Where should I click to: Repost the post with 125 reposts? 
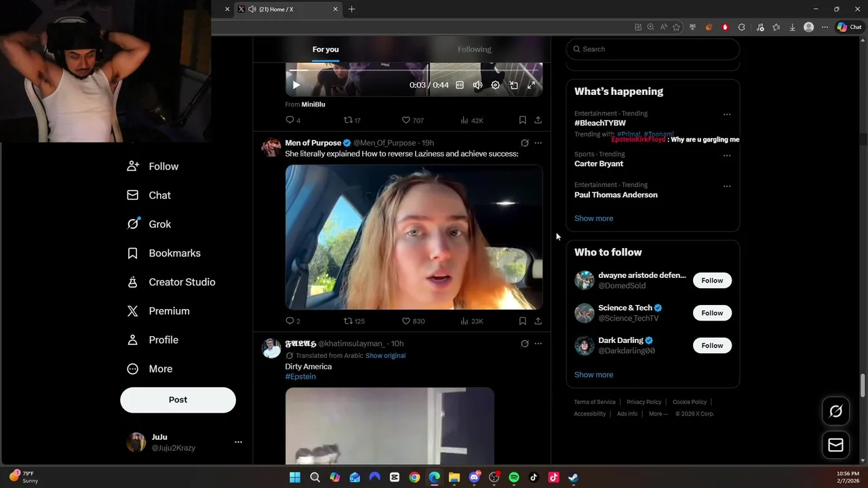[x=354, y=321]
